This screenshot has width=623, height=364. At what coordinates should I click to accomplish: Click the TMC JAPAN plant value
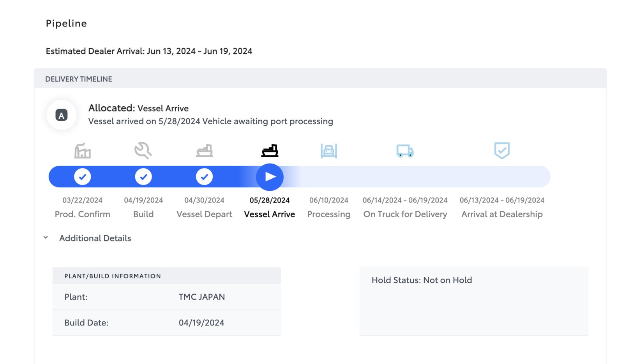pyautogui.click(x=202, y=297)
